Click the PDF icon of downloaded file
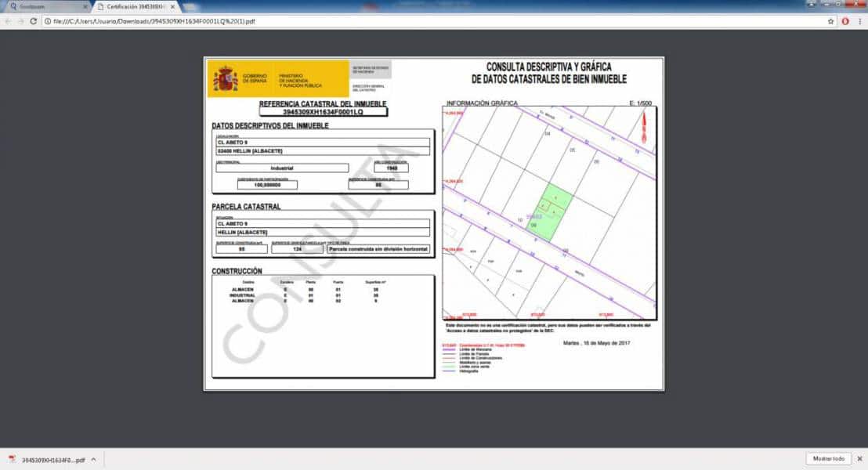Viewport: 868px width, 470px height. [x=13, y=460]
